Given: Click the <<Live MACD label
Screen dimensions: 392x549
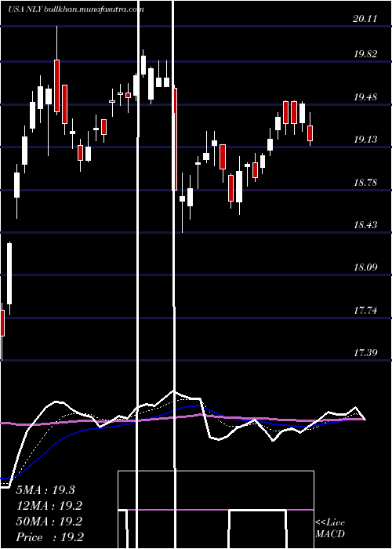Looking at the screenshot, I should [330, 529].
